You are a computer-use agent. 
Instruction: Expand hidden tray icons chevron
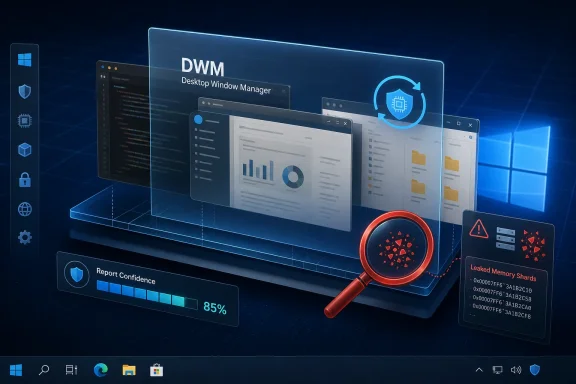tap(479, 370)
